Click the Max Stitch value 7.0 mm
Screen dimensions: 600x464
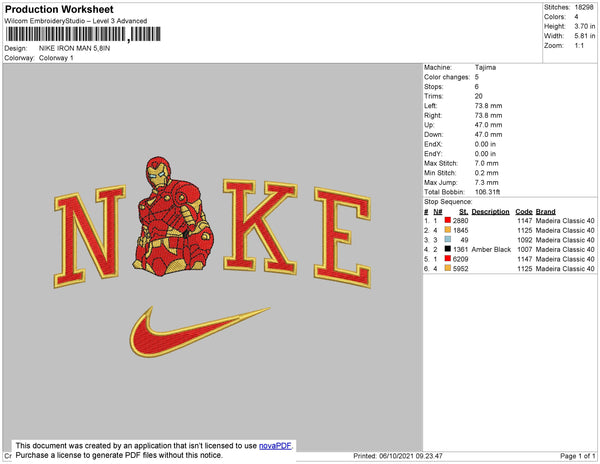click(x=486, y=163)
